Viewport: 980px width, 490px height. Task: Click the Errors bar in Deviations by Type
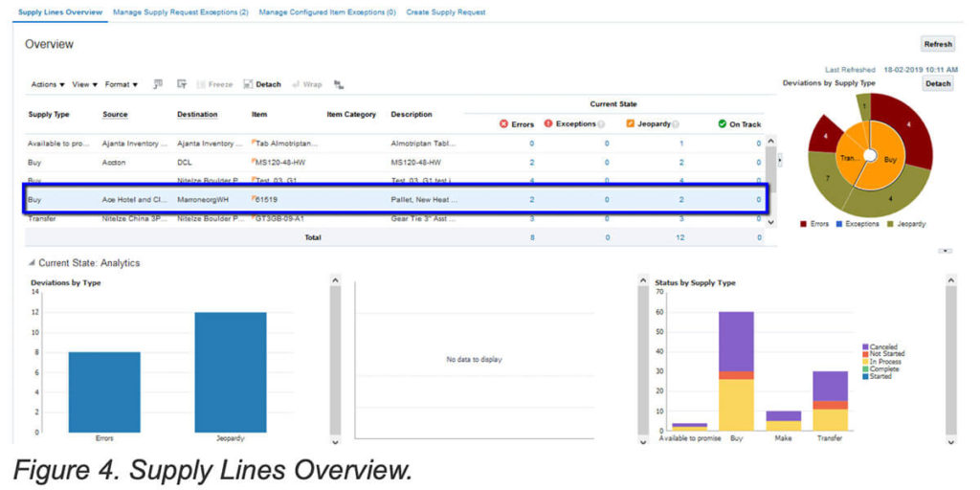104,391
